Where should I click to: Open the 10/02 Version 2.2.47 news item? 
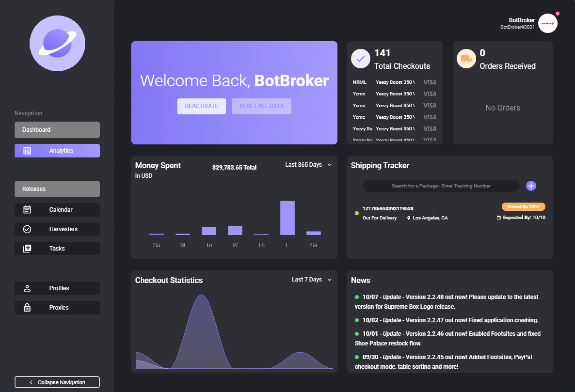447,320
